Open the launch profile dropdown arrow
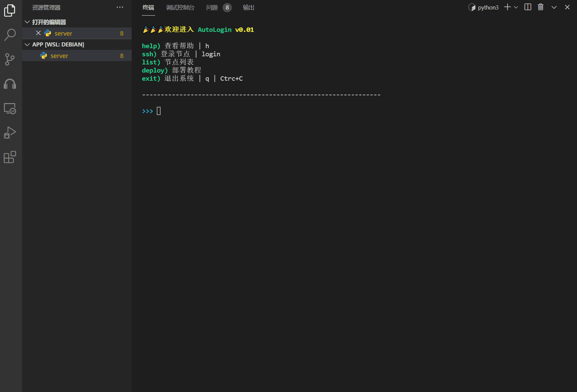The height and width of the screenshot is (392, 577). [x=516, y=7]
